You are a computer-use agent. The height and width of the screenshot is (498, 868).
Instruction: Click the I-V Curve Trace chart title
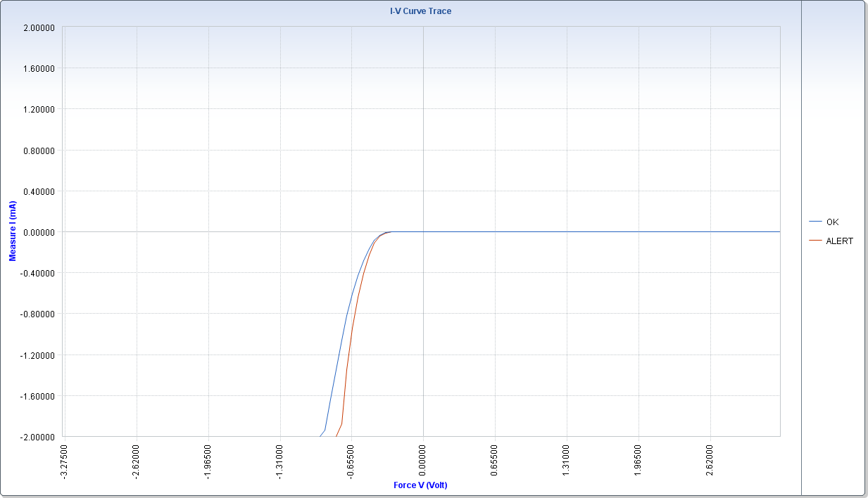(421, 11)
